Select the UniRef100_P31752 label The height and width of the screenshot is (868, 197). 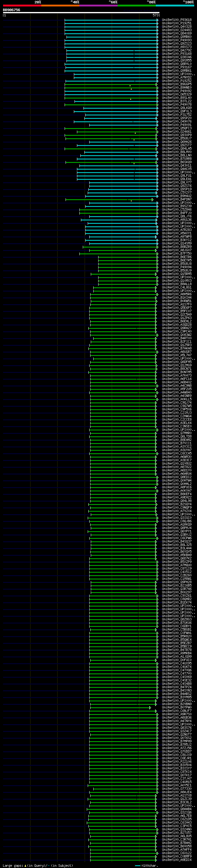click(176, 115)
